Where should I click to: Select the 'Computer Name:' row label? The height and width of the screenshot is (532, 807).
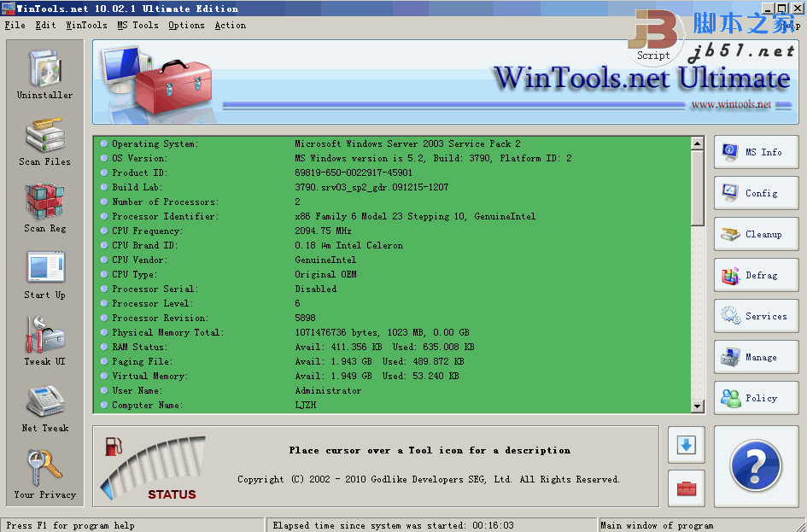[147, 405]
